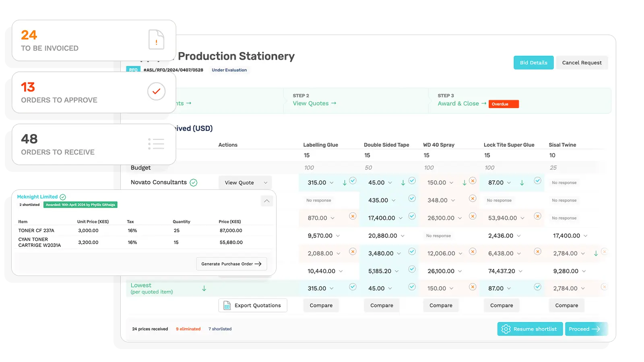Click the Generate Purchase Order button
The image size is (644, 362).
click(231, 263)
